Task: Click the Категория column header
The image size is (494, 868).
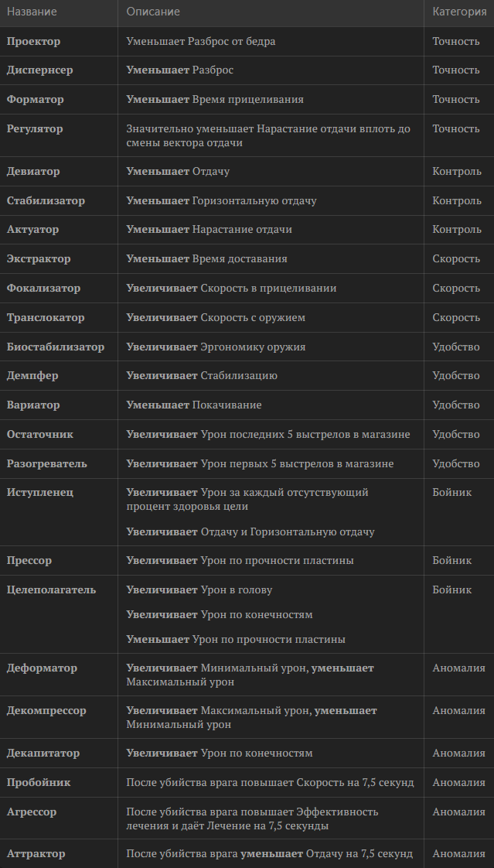Action: point(459,12)
